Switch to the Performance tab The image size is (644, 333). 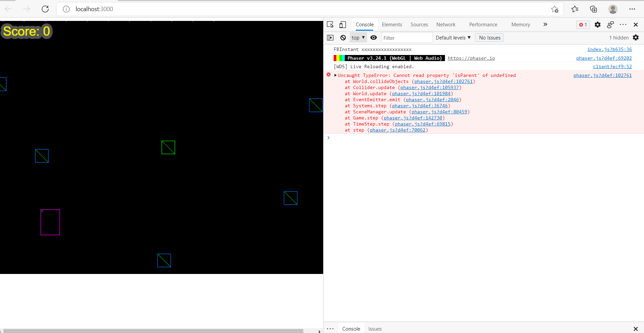[483, 25]
